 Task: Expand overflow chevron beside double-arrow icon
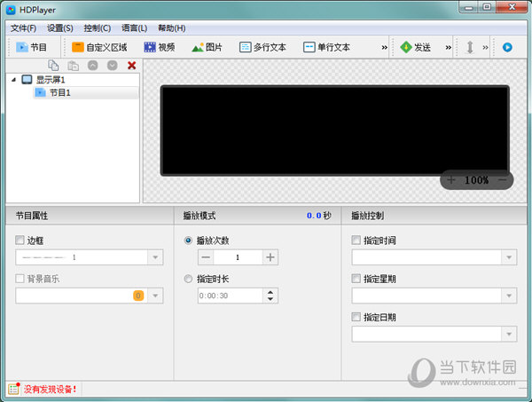[x=485, y=47]
